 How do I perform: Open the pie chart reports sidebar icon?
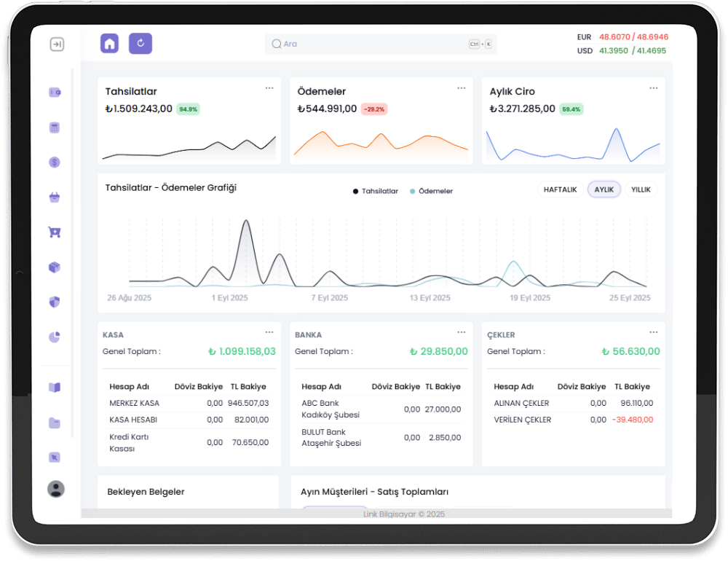coord(55,337)
